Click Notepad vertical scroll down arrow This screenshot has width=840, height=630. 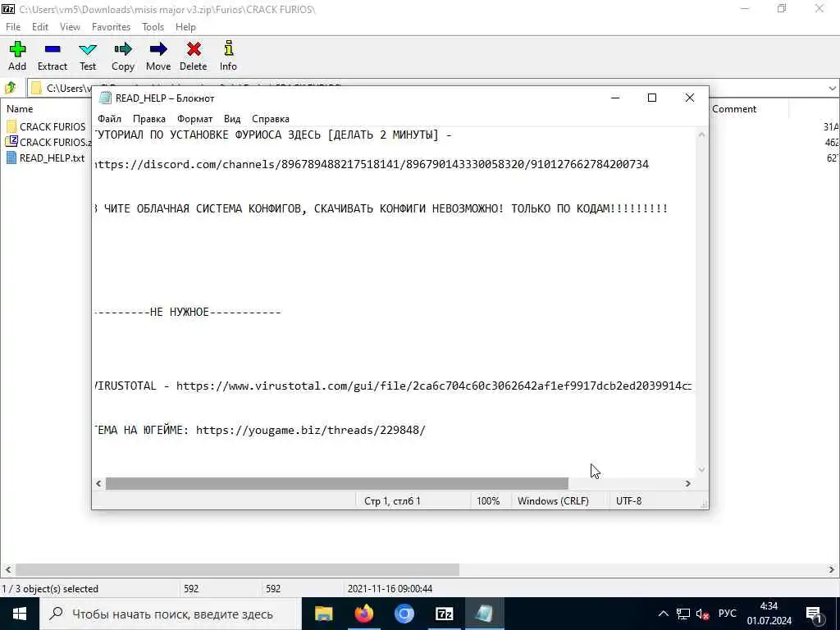click(702, 470)
